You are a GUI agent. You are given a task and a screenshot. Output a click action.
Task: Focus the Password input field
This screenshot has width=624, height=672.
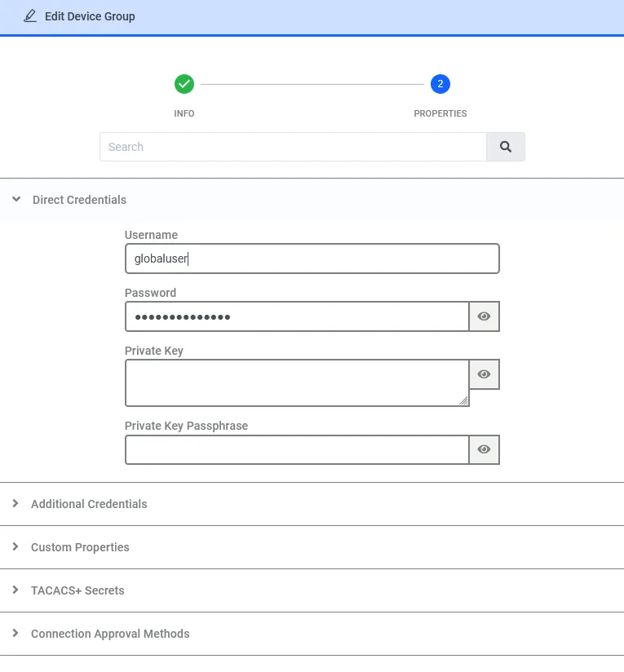(297, 316)
